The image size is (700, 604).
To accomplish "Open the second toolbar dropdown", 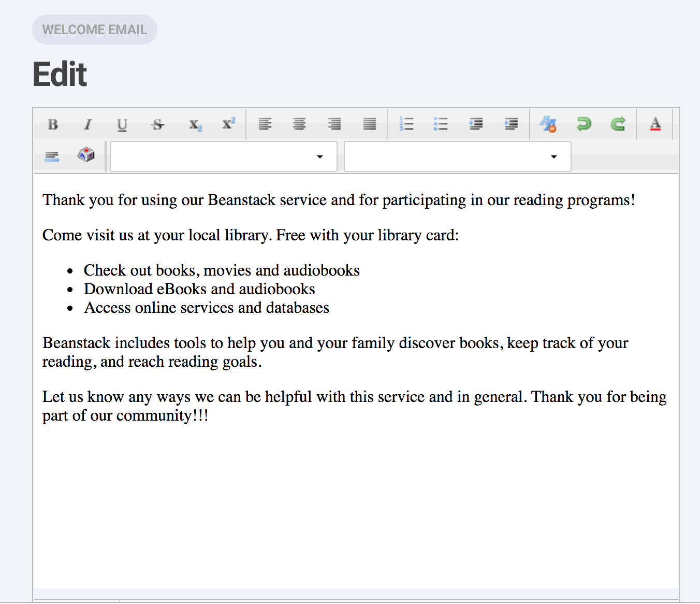I will click(458, 156).
